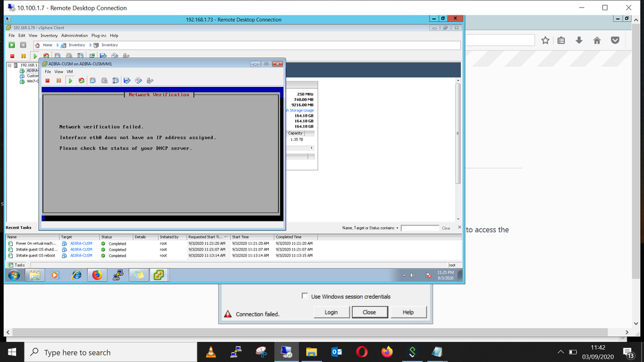Click the red Power Off icon in VM console toolbar
644x362 pixels.
point(48,81)
